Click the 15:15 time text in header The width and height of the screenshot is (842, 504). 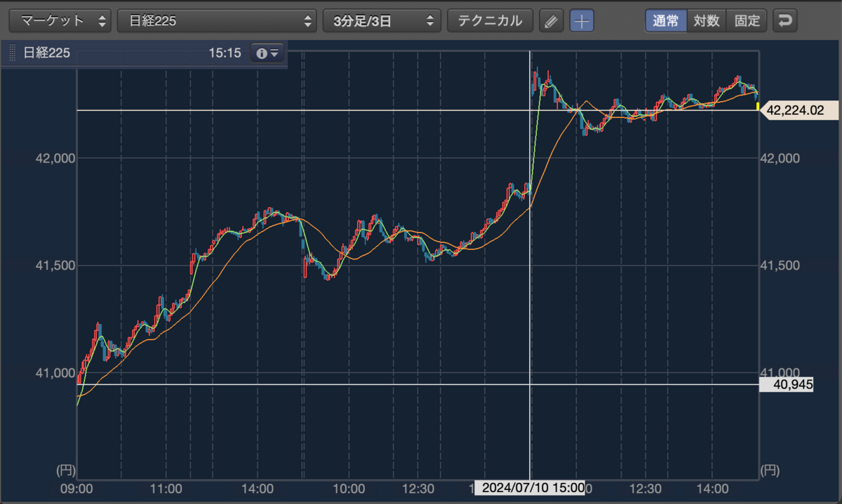pos(225,53)
